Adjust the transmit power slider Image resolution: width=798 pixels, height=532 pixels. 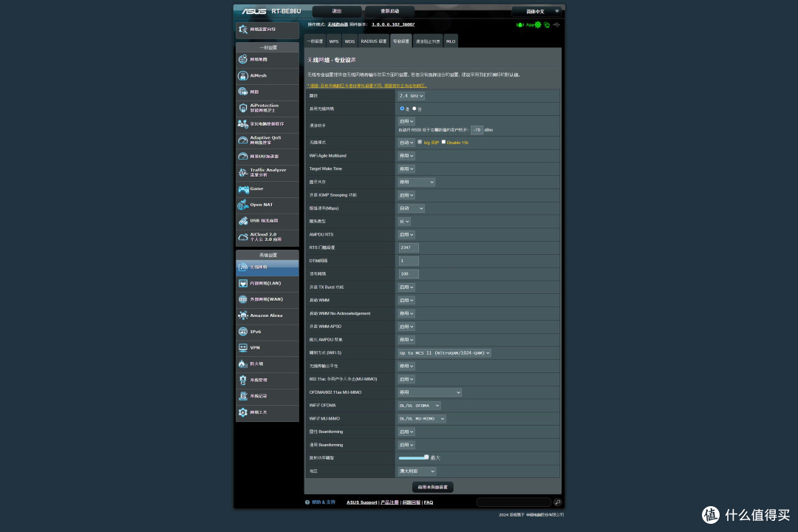coord(413,457)
